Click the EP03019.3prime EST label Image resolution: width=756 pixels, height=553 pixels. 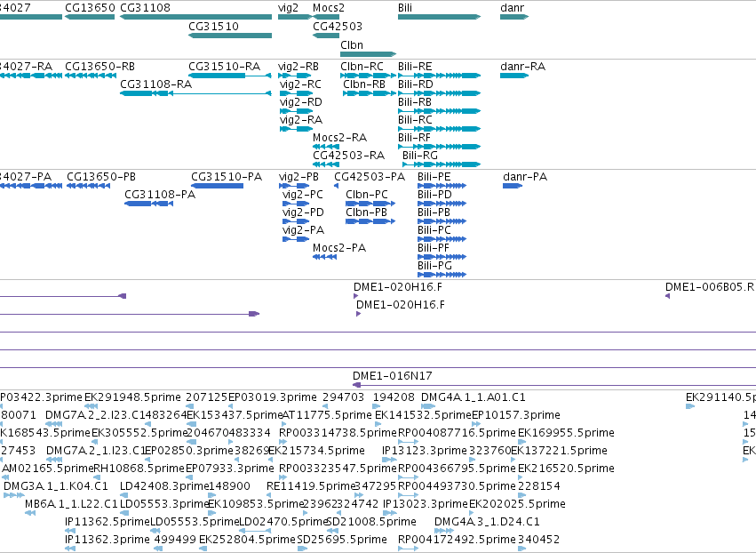tap(273, 397)
